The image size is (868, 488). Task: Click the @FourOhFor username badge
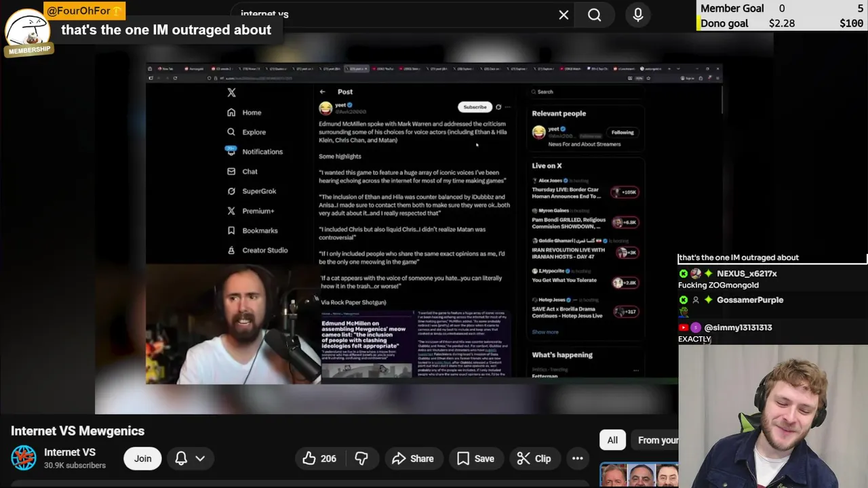pyautogui.click(x=84, y=11)
